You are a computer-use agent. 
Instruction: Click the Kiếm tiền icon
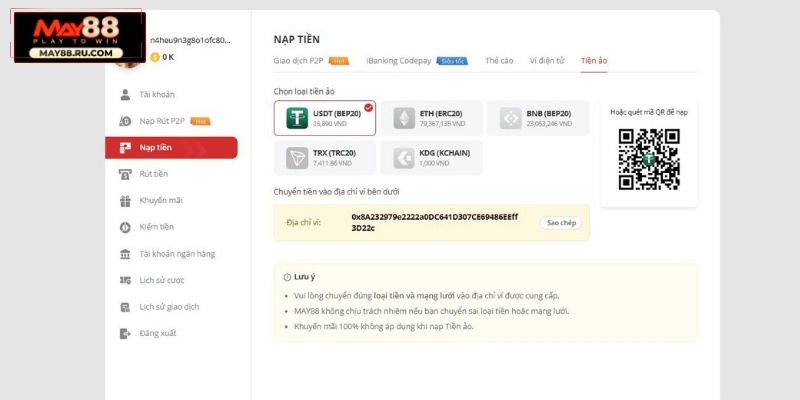(x=125, y=228)
